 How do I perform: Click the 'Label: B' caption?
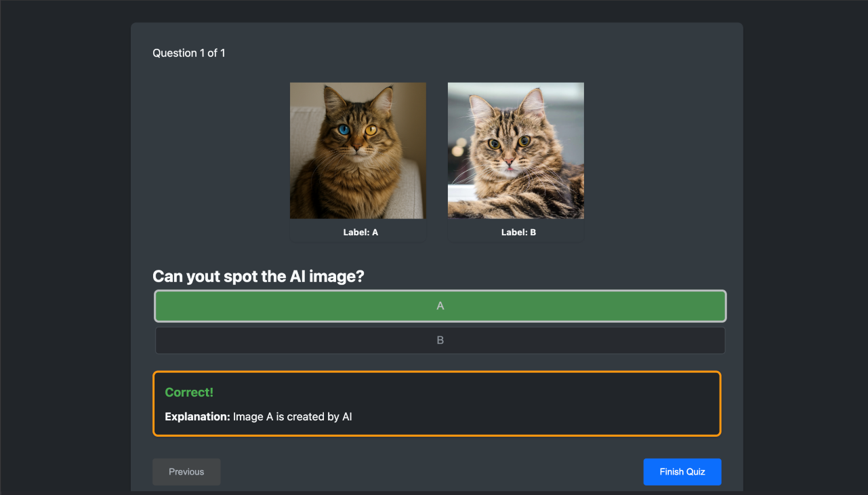click(x=518, y=232)
